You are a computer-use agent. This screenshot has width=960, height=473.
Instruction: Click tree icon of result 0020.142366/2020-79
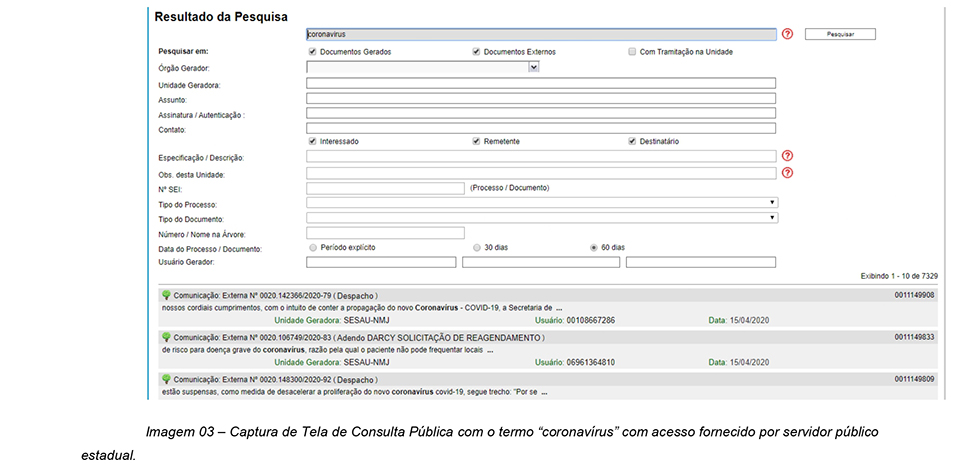tap(166, 295)
